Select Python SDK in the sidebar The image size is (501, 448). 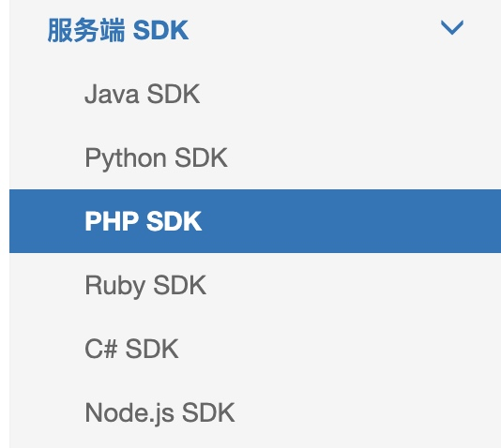tap(255, 157)
